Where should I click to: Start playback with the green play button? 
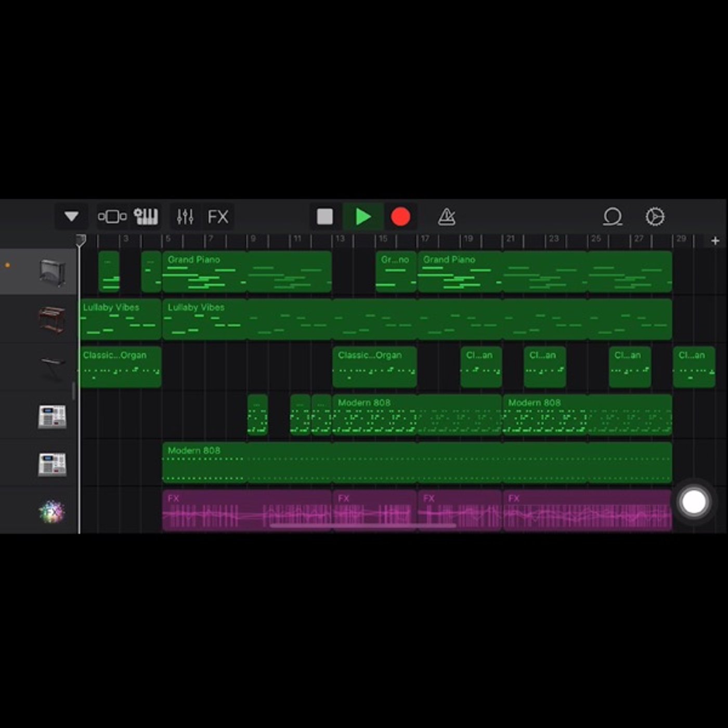click(x=363, y=216)
